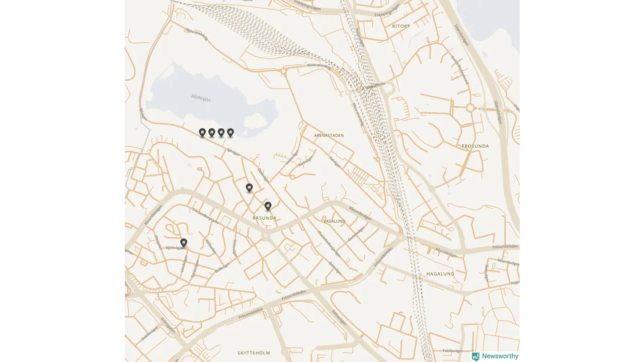Select the Gårdsbron label near the railway
The image size is (644, 362).
(376, 85)
